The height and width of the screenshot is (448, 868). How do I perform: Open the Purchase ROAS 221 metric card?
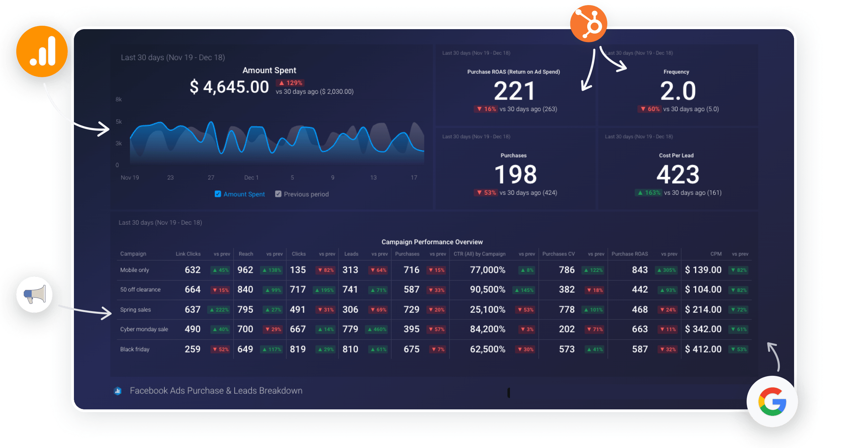(515, 85)
